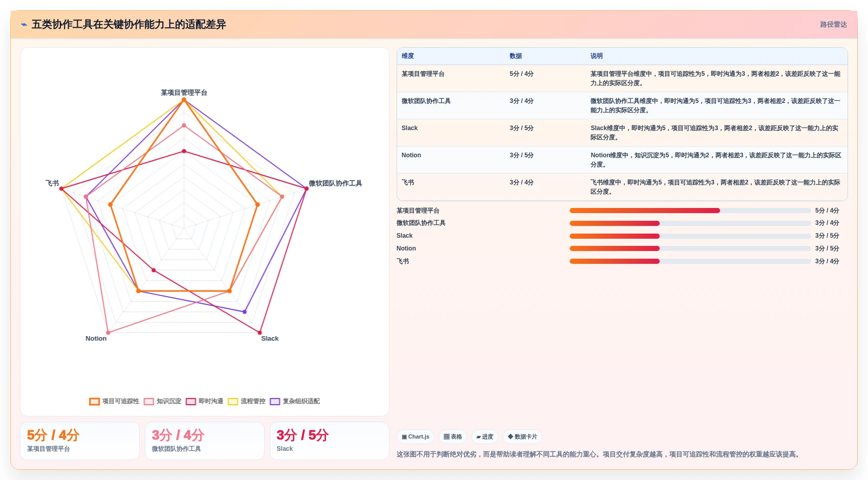Click the 路径雷达 label in header
The width and height of the screenshot is (868, 480).
click(x=833, y=25)
